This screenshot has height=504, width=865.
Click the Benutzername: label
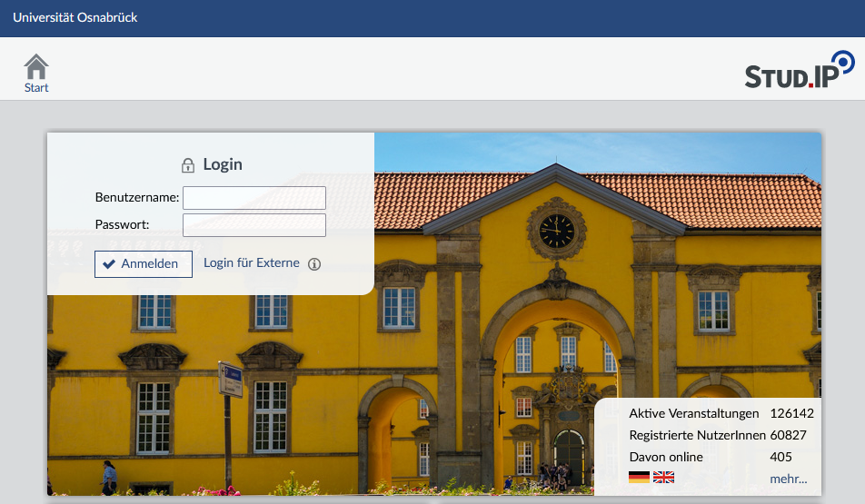[x=137, y=197]
